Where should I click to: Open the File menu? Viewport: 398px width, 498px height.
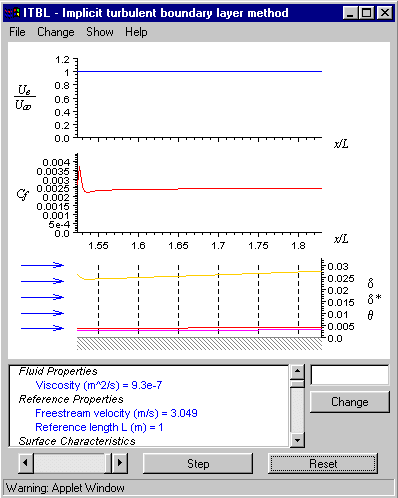click(17, 32)
